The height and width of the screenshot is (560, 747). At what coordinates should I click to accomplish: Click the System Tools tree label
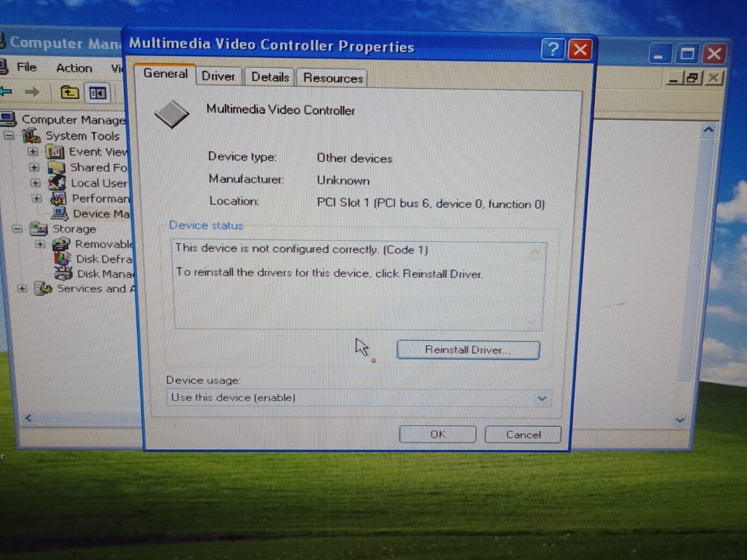tap(83, 136)
